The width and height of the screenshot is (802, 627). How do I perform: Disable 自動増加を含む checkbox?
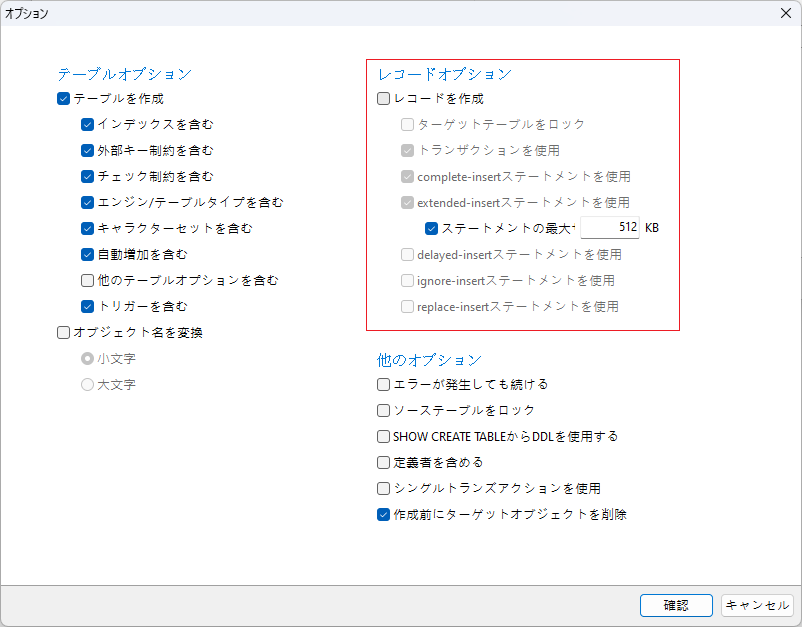[88, 255]
